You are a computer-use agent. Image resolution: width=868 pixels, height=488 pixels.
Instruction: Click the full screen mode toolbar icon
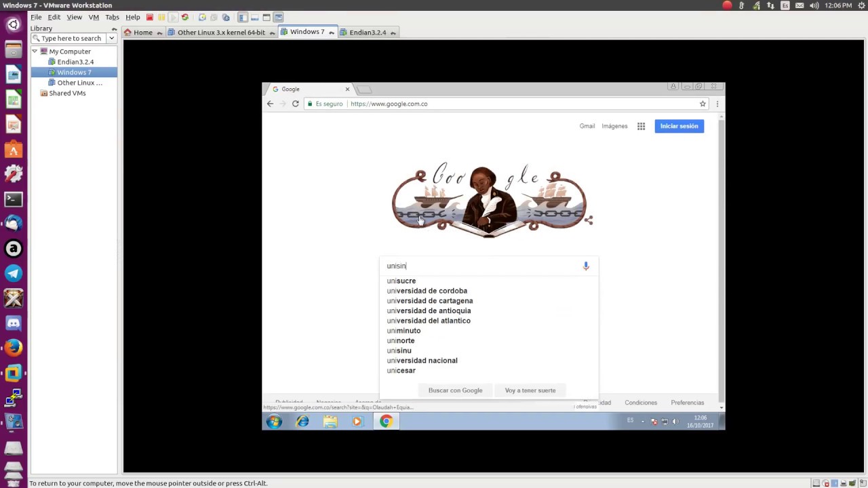tap(267, 17)
